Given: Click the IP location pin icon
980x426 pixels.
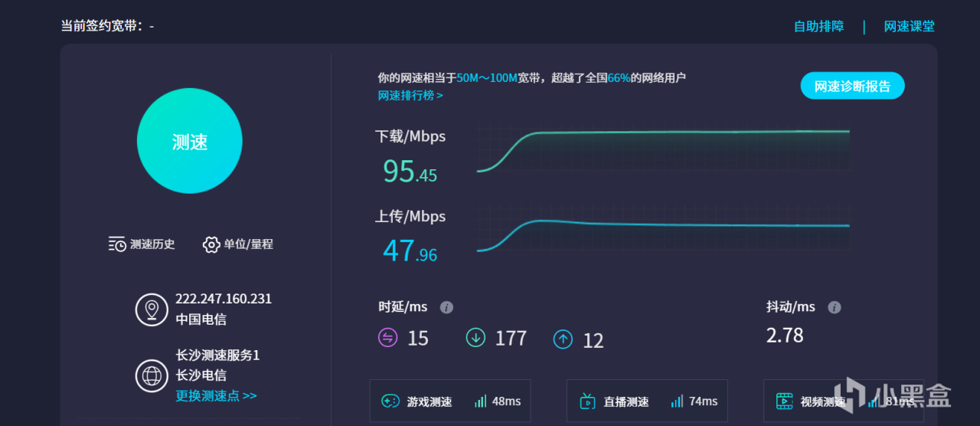Looking at the screenshot, I should [x=152, y=310].
